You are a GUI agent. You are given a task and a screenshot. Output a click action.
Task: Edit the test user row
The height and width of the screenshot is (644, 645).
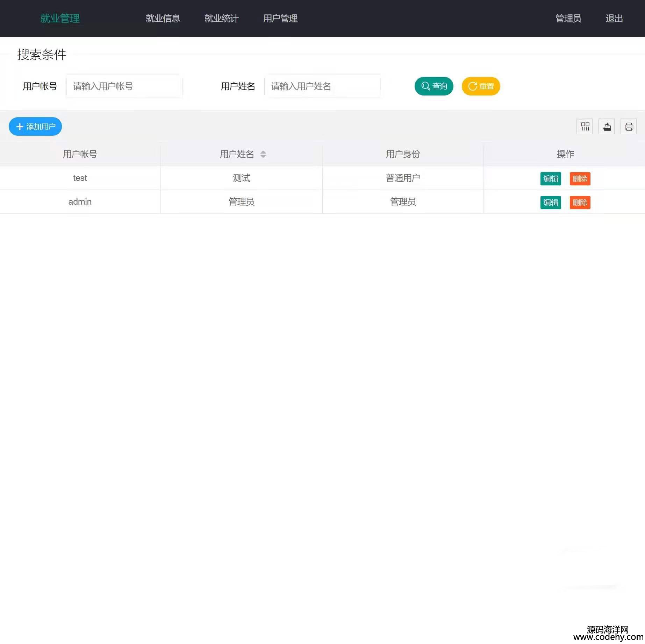[551, 179]
